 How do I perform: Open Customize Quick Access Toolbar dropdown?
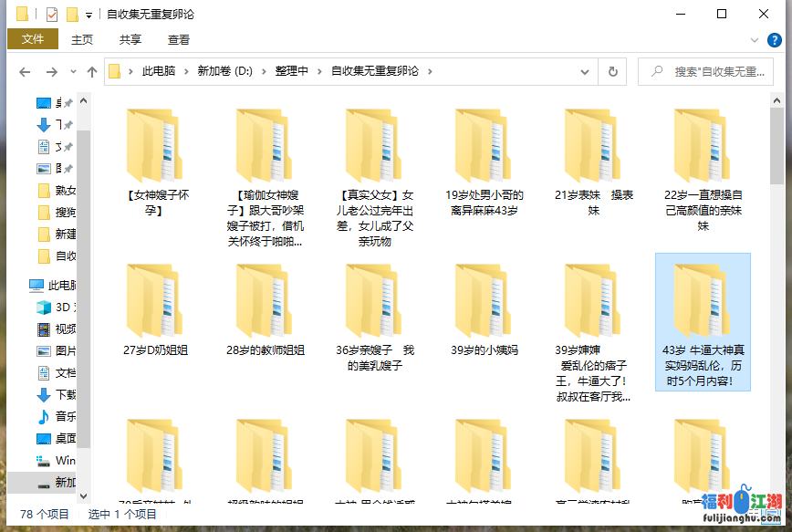click(89, 15)
